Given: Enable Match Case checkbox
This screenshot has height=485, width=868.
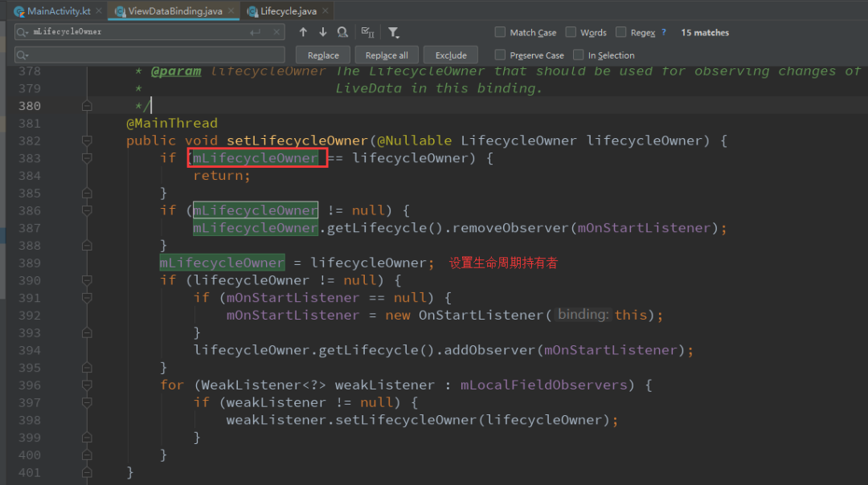Looking at the screenshot, I should click(x=500, y=32).
